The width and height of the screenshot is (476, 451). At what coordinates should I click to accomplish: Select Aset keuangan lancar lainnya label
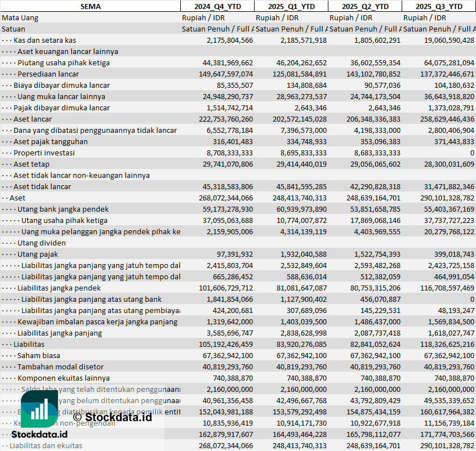pyautogui.click(x=68, y=52)
